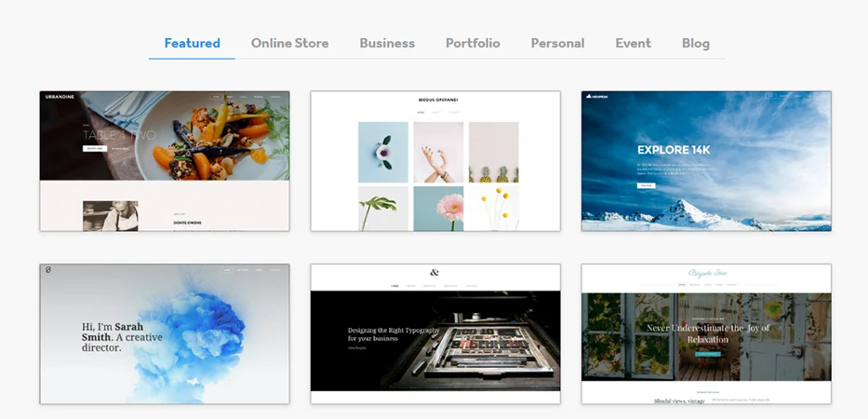Click the URBANDINE logo text
Screen dimensions: 868x419
[60, 97]
